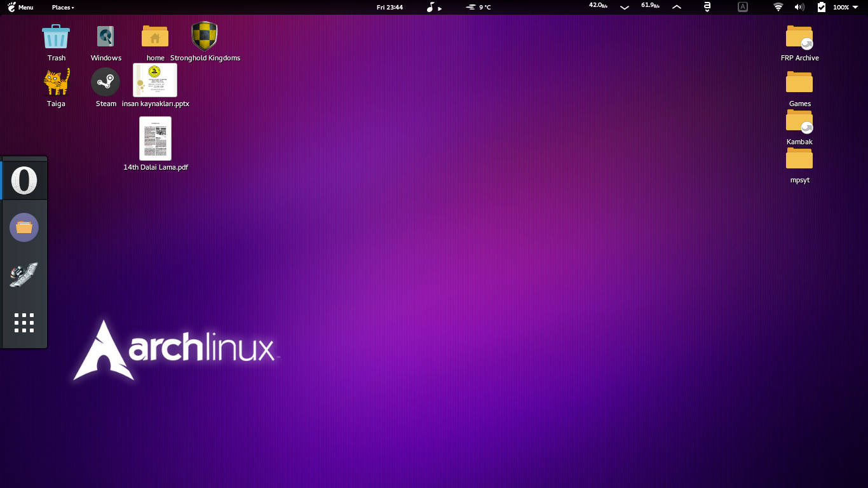Click the 100% battery percentage
Viewport: 868px width, 488px height.
pyautogui.click(x=841, y=7)
